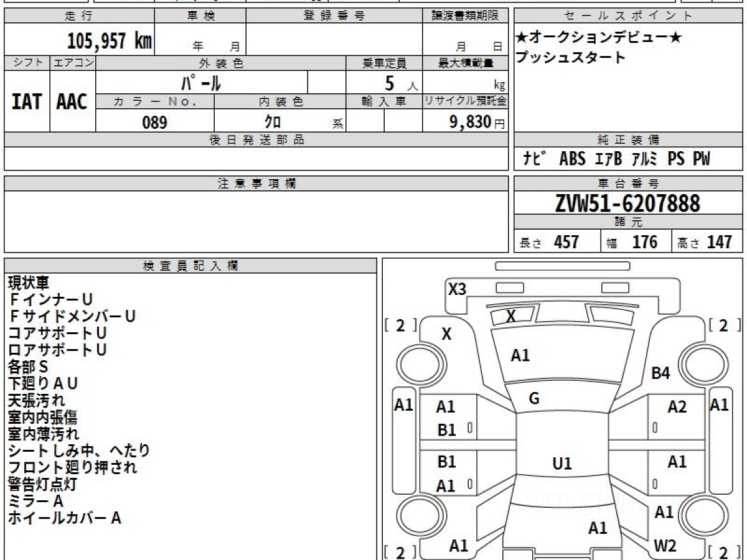Viewport: 747px width, 560px height.
Task: Click the 現状車 inspector note
Action: (x=28, y=283)
